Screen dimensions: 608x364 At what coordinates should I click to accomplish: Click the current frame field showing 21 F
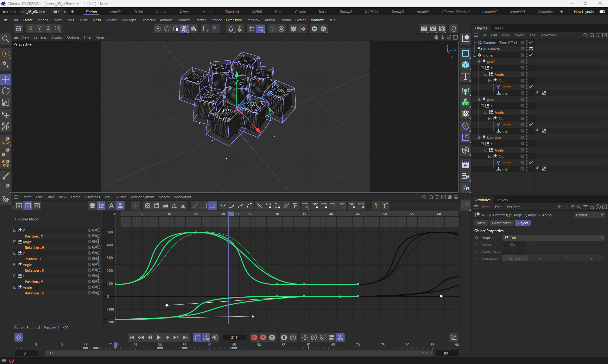[x=234, y=337]
